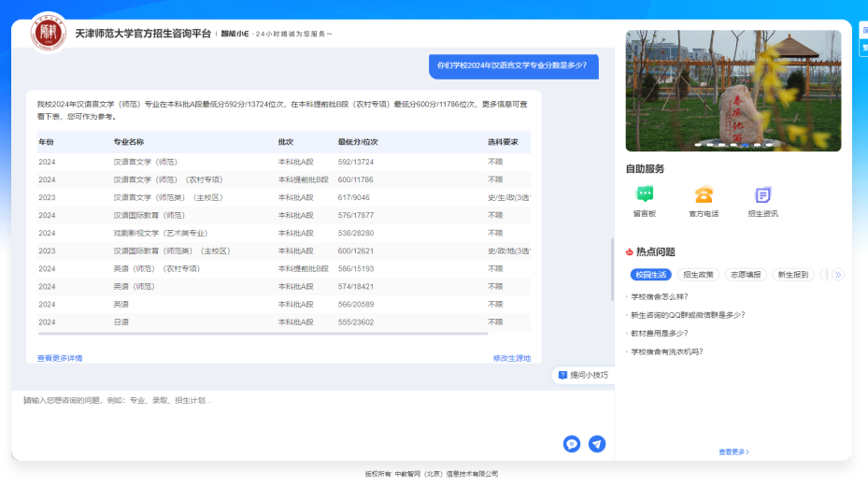Open 提问小技巧 question tips

pyautogui.click(x=583, y=375)
